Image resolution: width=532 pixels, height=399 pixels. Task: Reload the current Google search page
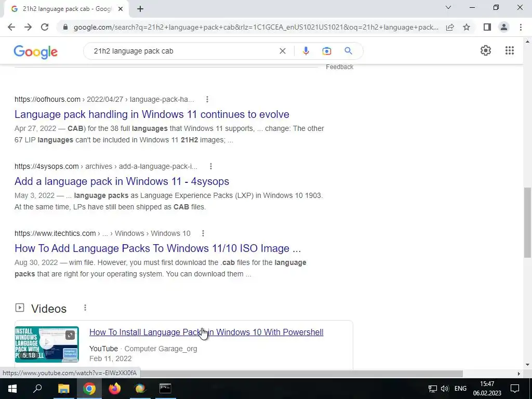click(x=45, y=27)
